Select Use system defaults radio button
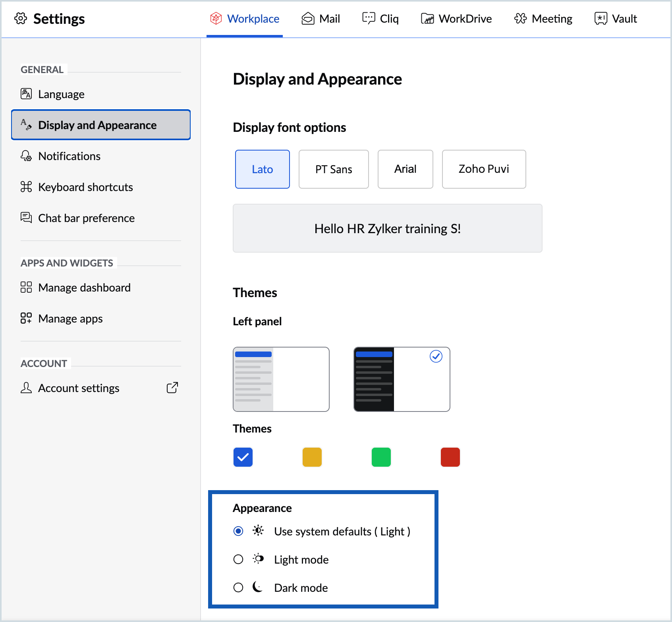Viewport: 672px width, 622px height. (238, 531)
